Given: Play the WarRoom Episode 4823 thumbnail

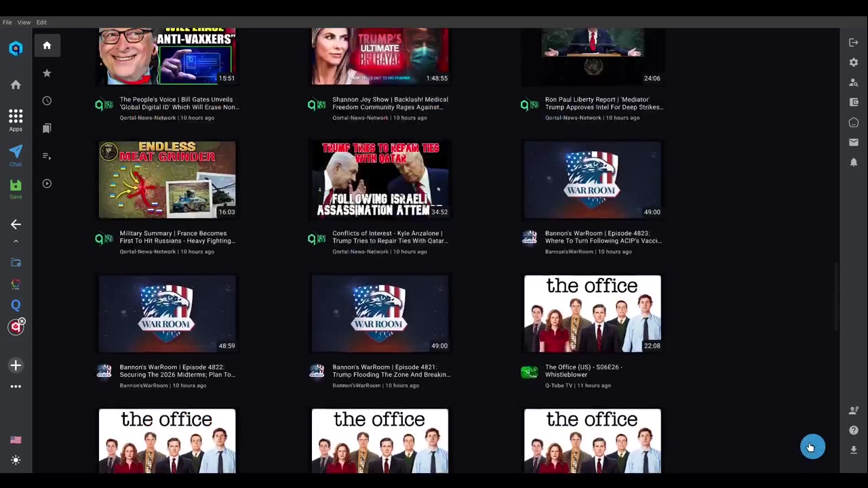Looking at the screenshot, I should 593,180.
